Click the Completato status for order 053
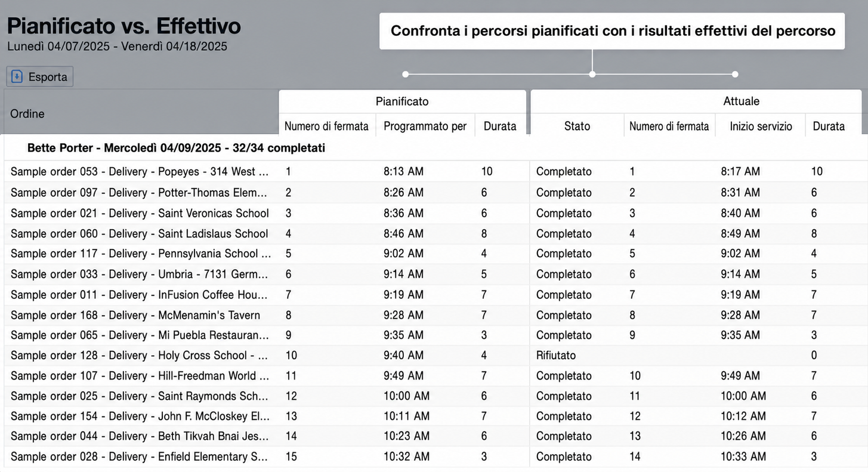This screenshot has height=472, width=868. coord(564,172)
